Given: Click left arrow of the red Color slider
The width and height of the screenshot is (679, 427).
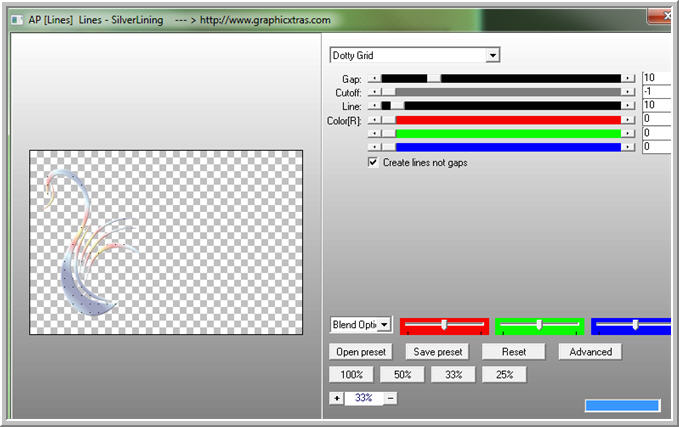Looking at the screenshot, I should tap(375, 120).
